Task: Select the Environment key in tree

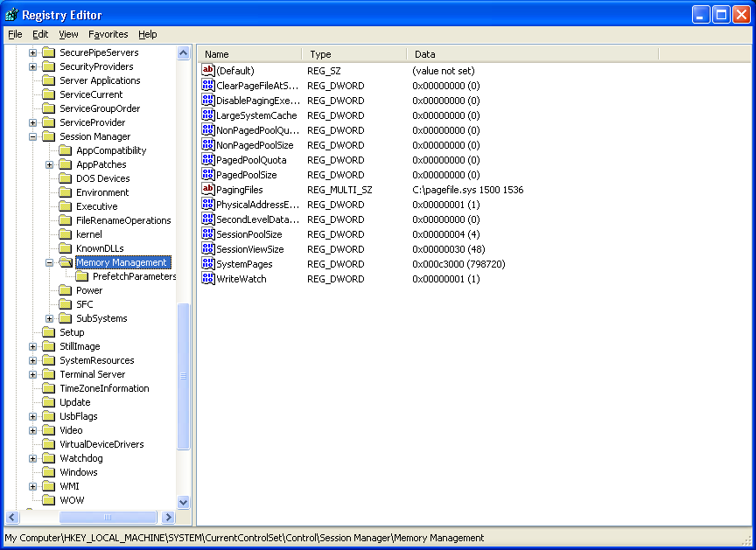Action: [x=101, y=192]
